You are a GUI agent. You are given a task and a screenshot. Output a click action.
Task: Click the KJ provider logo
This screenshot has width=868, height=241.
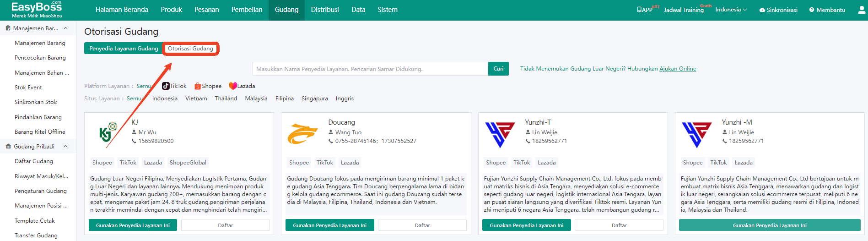(x=108, y=132)
